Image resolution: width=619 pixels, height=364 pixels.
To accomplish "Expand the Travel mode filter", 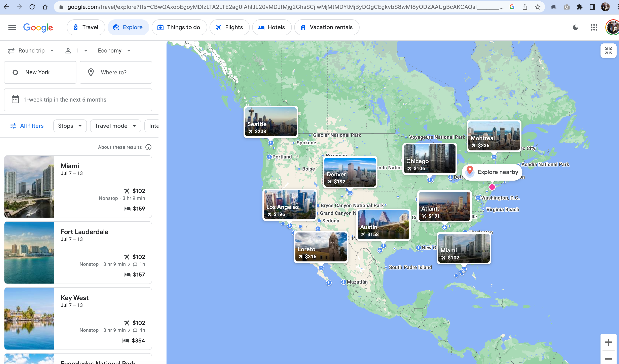I will [114, 126].
